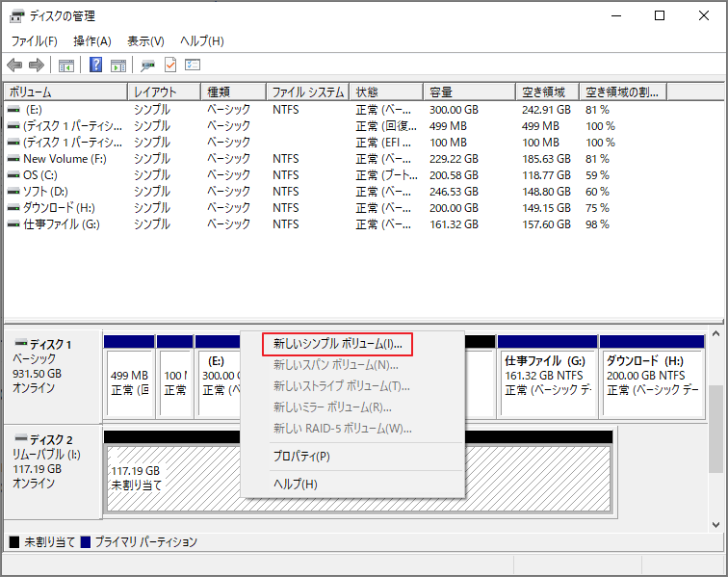Click the black 未割り当て legend swatch
Image resolution: width=728 pixels, height=577 pixels.
14,542
